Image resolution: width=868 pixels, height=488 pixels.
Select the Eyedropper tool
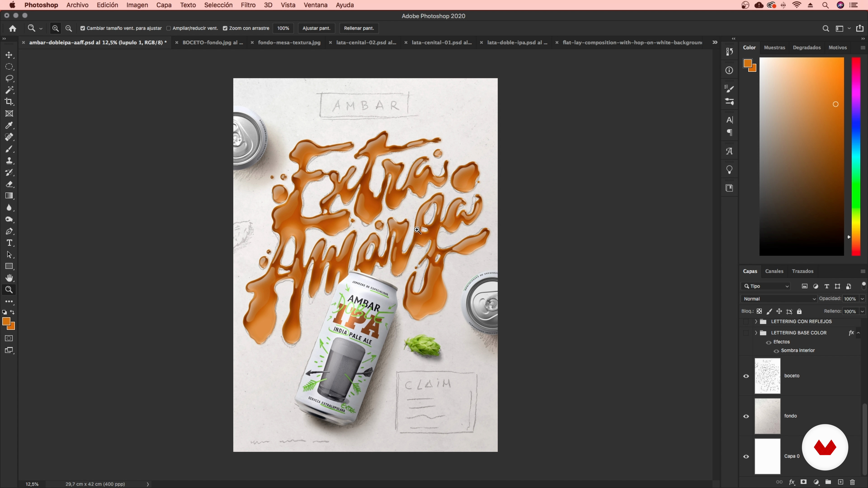(x=9, y=125)
